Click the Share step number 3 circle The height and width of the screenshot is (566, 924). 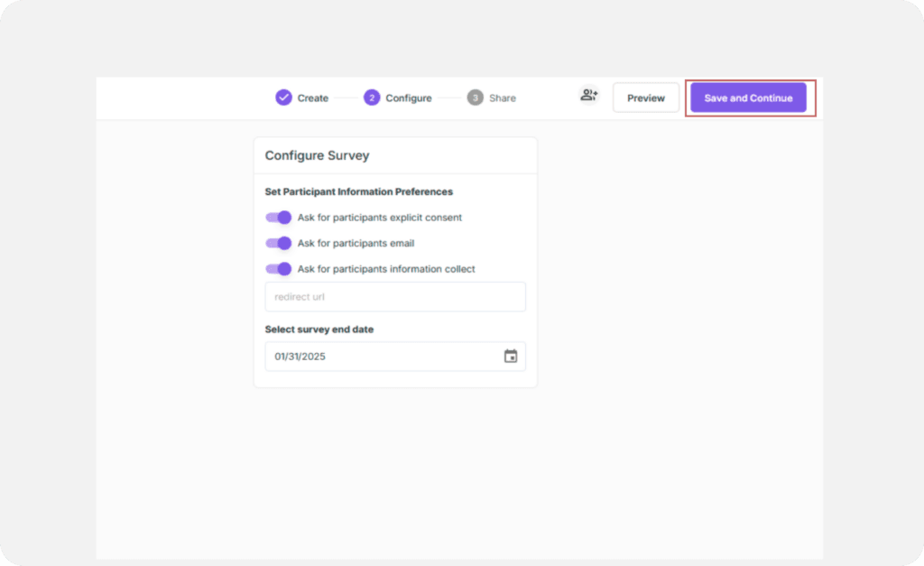click(476, 97)
